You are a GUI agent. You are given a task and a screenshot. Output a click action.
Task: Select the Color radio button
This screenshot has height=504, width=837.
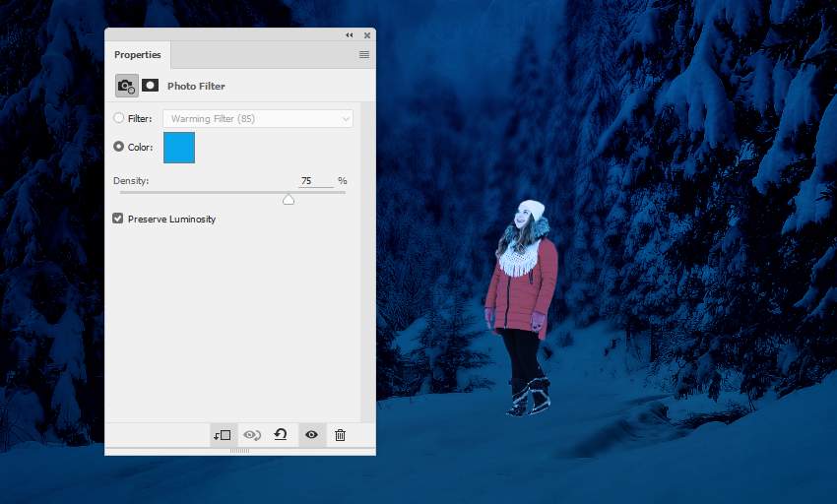[118, 147]
